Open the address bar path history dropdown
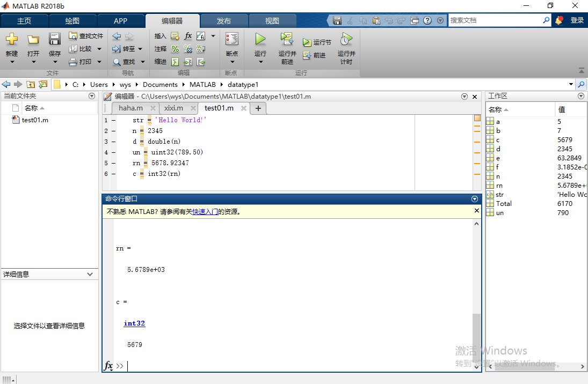Screen dimensions: 588x384 [x=571, y=84]
